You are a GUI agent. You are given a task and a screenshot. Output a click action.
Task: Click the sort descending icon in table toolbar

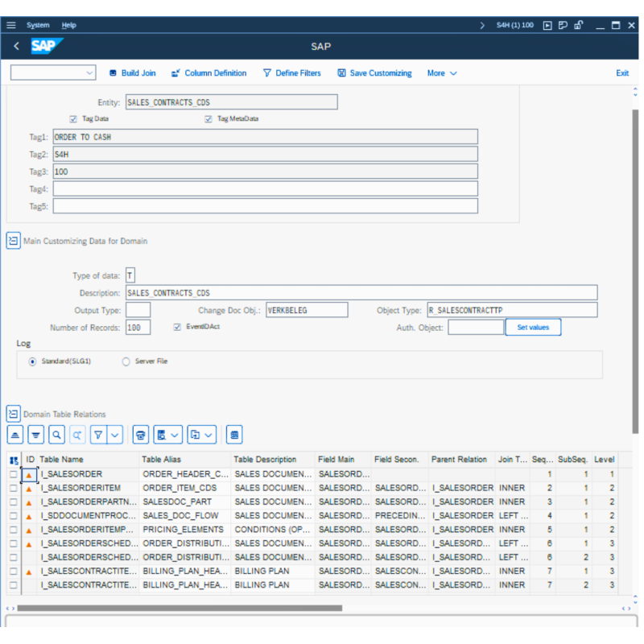point(35,435)
